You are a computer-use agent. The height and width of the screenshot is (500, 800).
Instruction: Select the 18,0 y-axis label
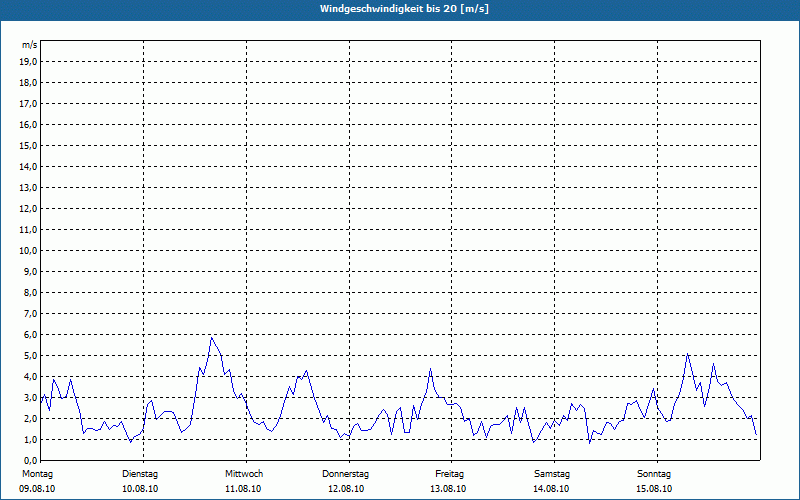click(28, 83)
